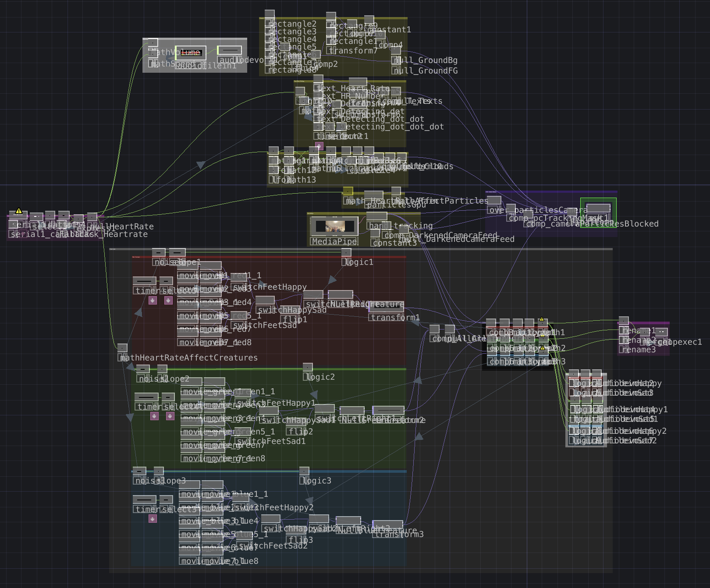The width and height of the screenshot is (710, 588).
Task: Select the timer node in blue group
Action: [x=144, y=499]
